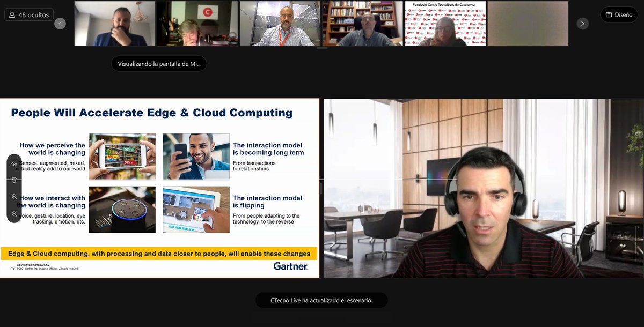
Task: Click 'From people adapting to the technology' text
Action: tap(266, 219)
